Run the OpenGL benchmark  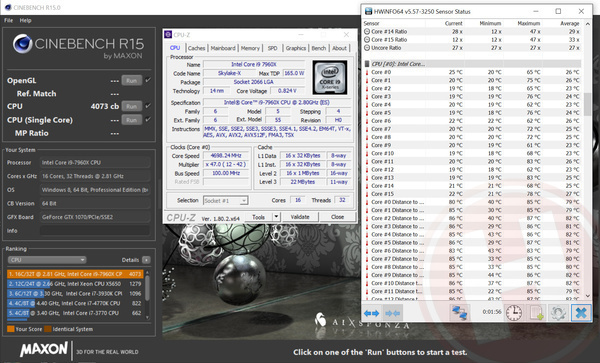pyautogui.click(x=132, y=80)
